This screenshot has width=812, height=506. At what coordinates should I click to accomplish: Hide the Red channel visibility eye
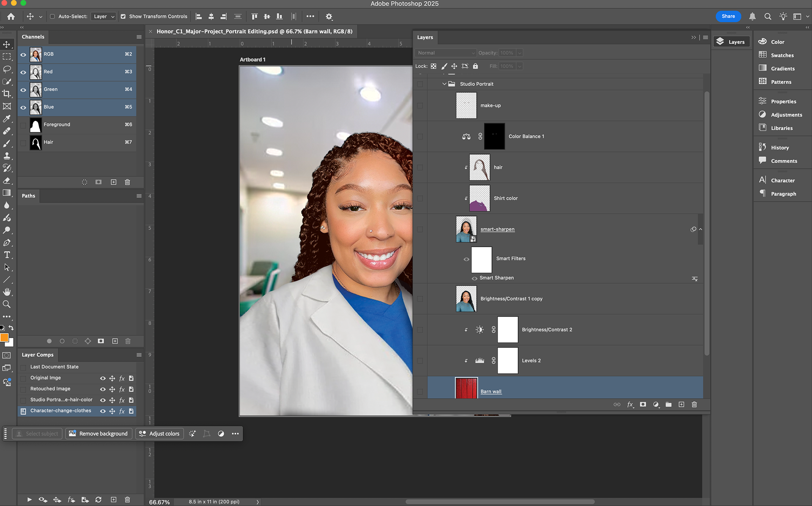tap(23, 72)
